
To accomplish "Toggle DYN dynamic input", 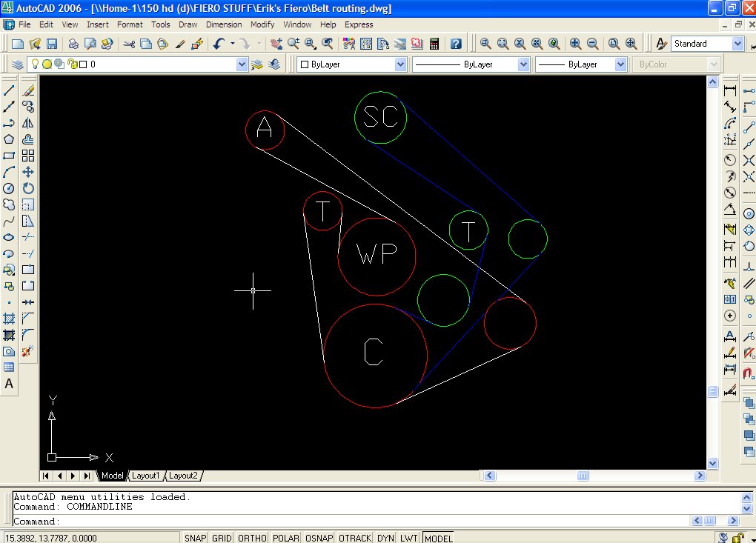I will (x=385, y=538).
